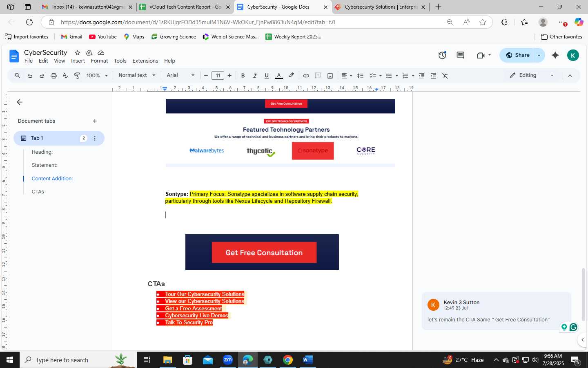Increase font size with plus button
Image resolution: width=588 pixels, height=368 pixels.
pos(229,76)
